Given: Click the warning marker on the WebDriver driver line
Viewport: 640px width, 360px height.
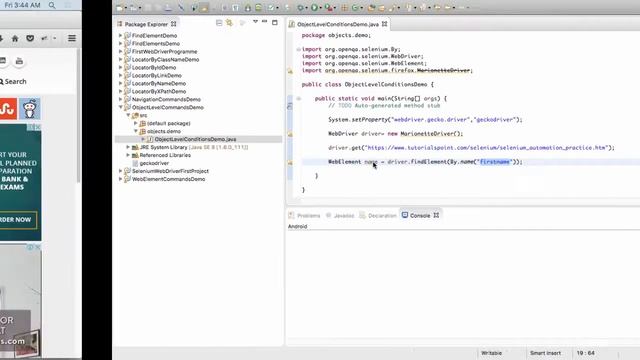Looking at the screenshot, I should click(x=290, y=134).
